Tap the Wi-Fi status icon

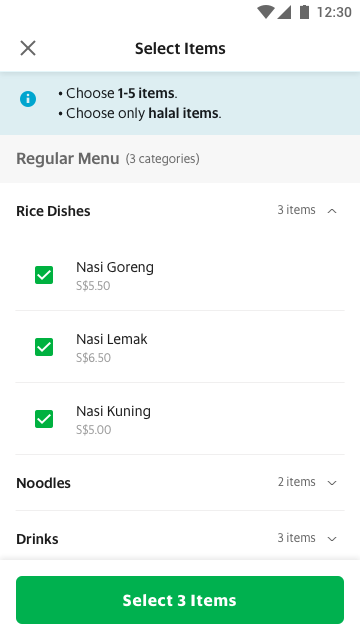[x=266, y=12]
